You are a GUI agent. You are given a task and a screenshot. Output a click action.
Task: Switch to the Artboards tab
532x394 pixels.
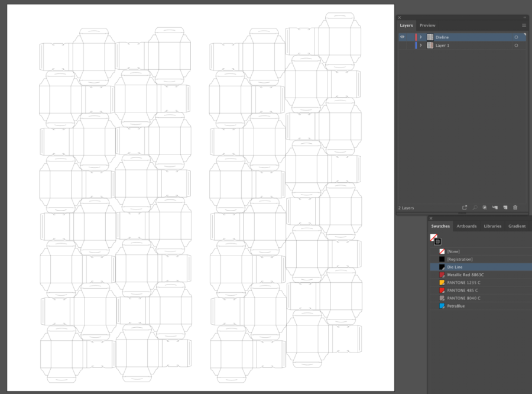click(x=466, y=226)
